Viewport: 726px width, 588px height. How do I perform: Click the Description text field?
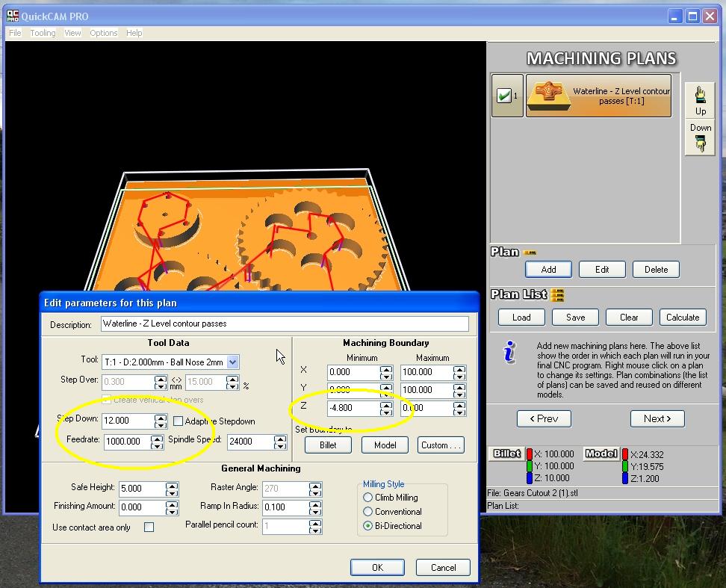285,324
